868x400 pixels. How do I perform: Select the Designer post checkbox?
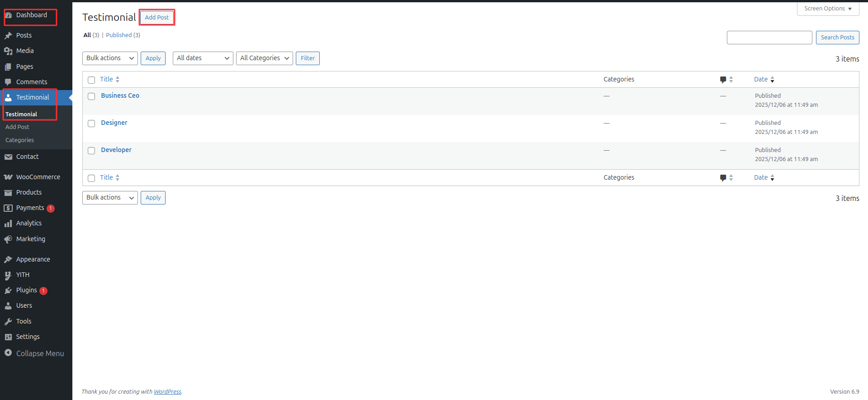coord(91,124)
